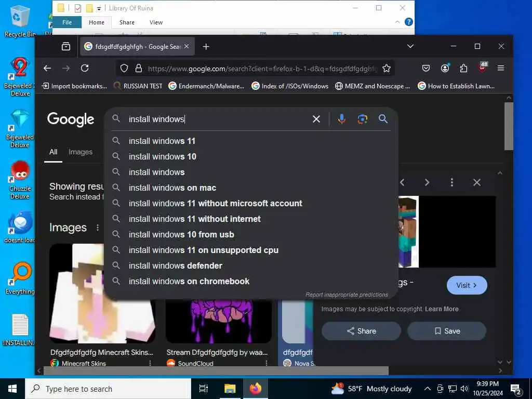This screenshot has height=399, width=532.
Task: Click the Share button
Action: tap(362, 331)
